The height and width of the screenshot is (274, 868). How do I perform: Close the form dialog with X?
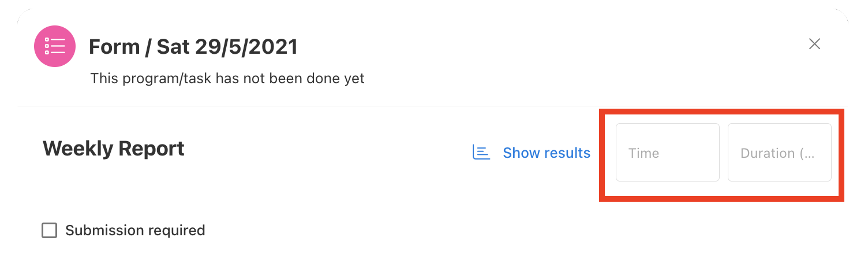point(814,44)
